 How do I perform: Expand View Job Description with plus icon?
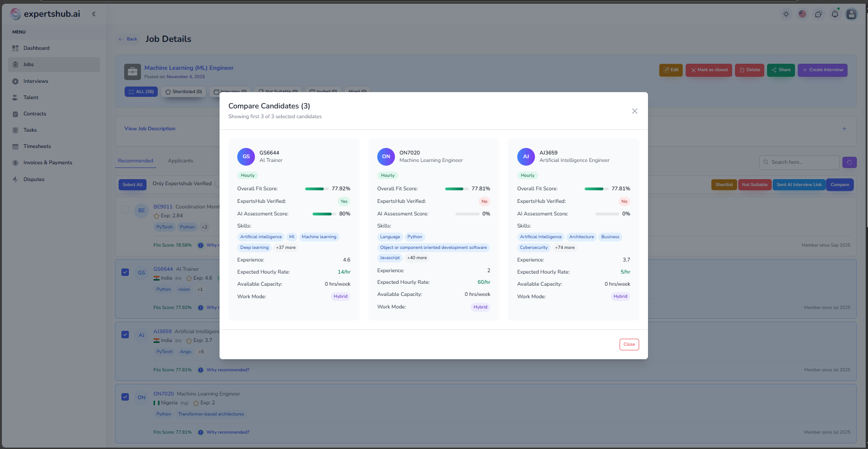pos(844,129)
